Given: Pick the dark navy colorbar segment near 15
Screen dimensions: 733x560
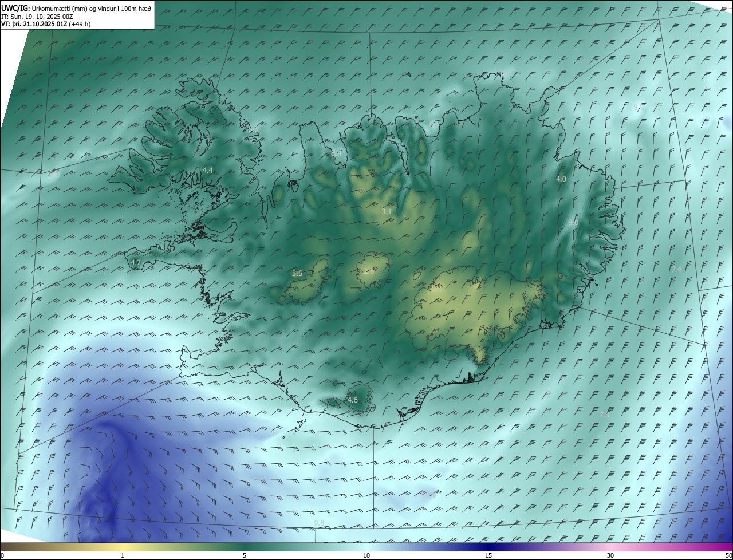Looking at the screenshot, I should click(488, 547).
